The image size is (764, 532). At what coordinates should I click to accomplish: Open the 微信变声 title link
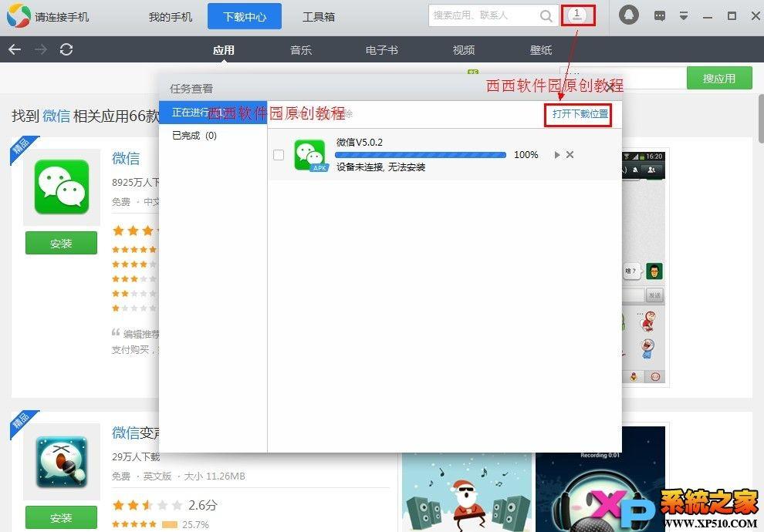(136, 433)
